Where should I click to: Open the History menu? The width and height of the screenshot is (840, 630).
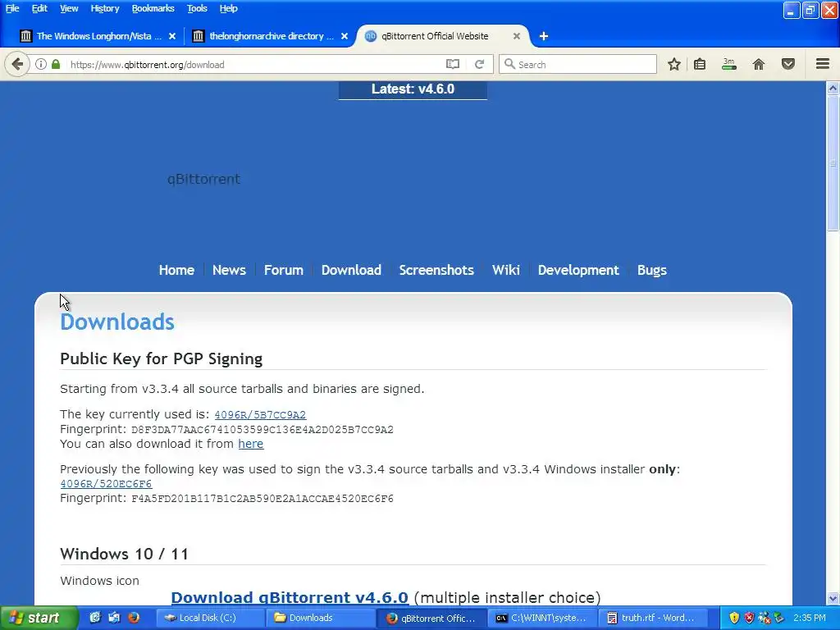[x=104, y=8]
